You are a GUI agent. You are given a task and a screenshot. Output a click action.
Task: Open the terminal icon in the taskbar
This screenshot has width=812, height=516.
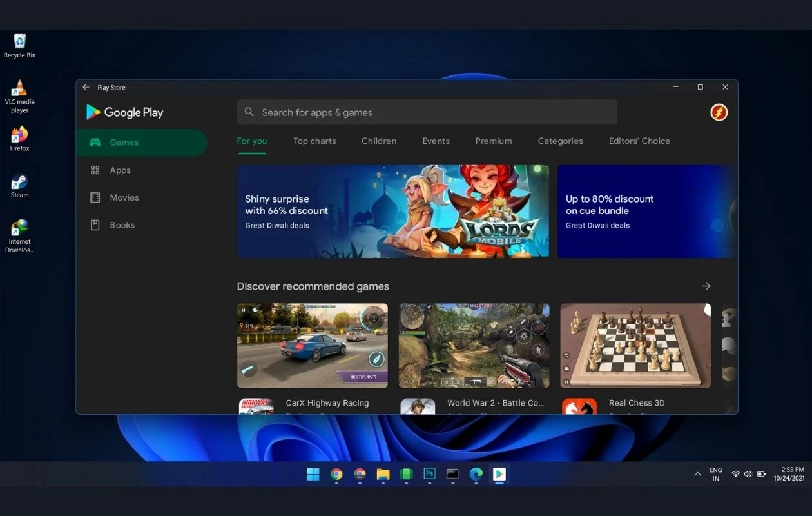coord(452,475)
